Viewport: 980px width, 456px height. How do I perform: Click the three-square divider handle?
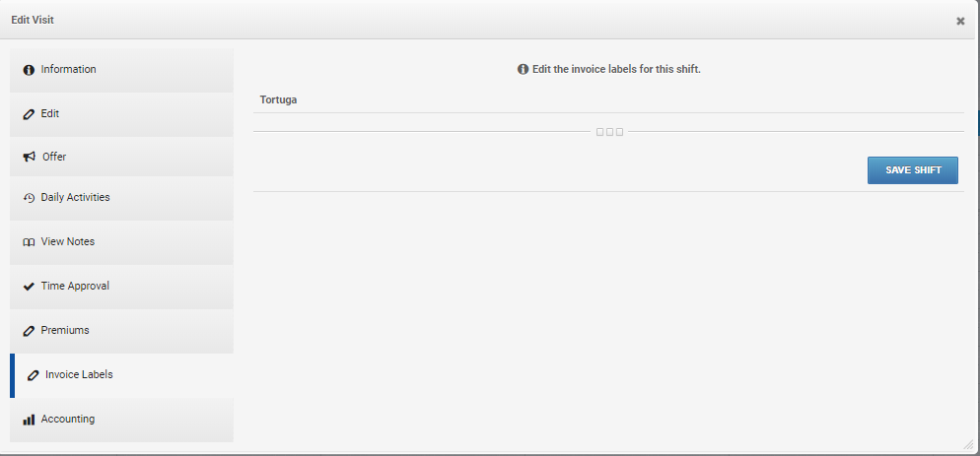[x=609, y=132]
